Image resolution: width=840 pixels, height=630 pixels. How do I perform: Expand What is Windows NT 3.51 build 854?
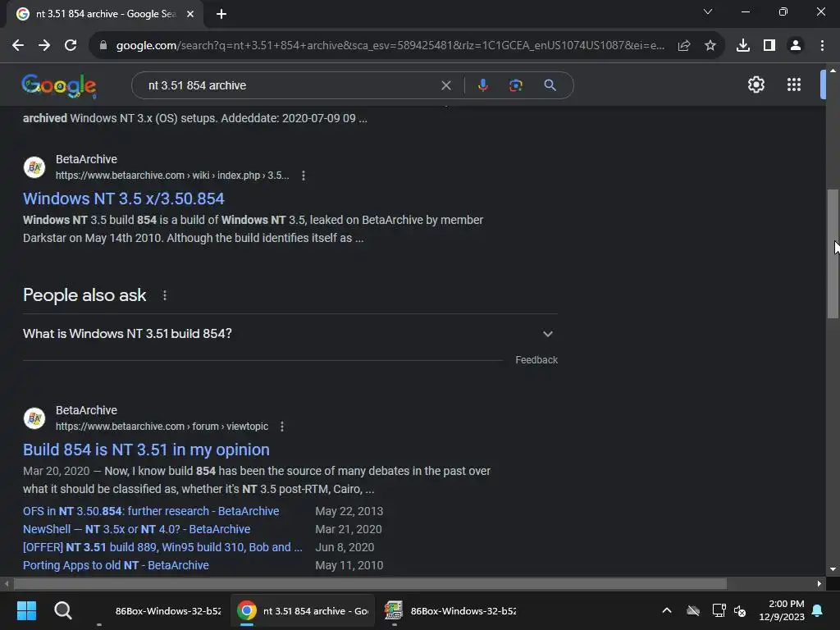coord(290,334)
